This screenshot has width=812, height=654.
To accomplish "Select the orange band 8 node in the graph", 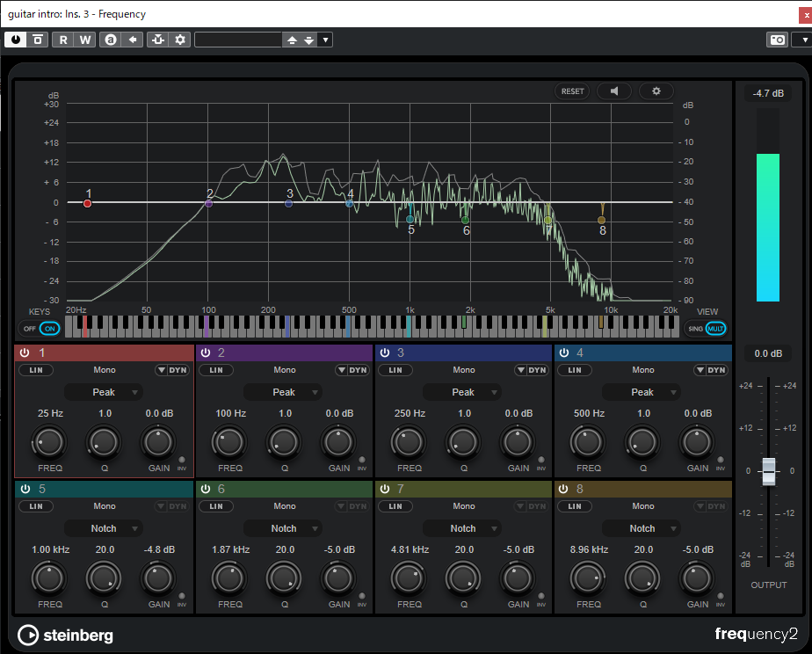I will [x=601, y=220].
